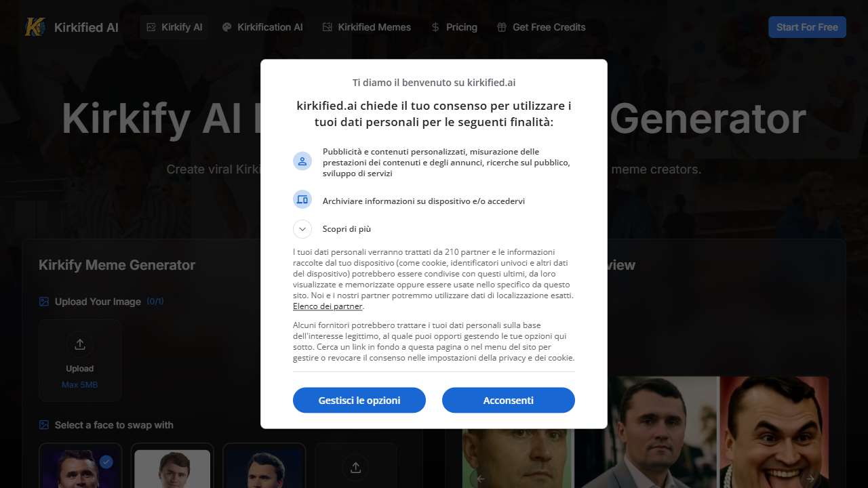868x488 pixels.
Task: Click the Start For Free button
Action: (x=807, y=27)
